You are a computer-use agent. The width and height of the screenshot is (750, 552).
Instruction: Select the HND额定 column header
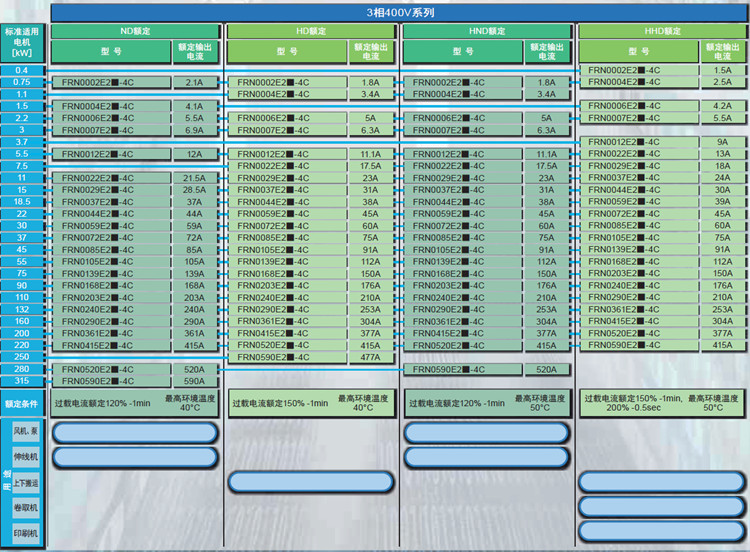coord(487,31)
